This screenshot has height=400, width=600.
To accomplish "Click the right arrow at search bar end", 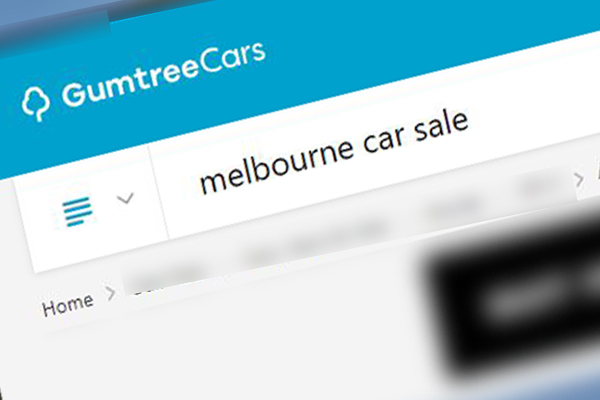I will (x=579, y=179).
